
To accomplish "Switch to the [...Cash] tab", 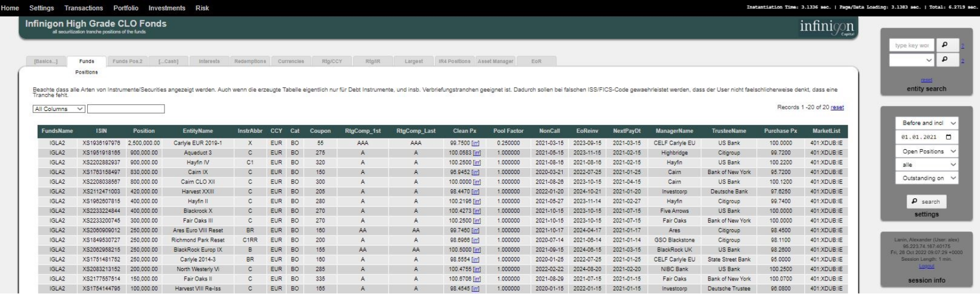I will click(168, 61).
